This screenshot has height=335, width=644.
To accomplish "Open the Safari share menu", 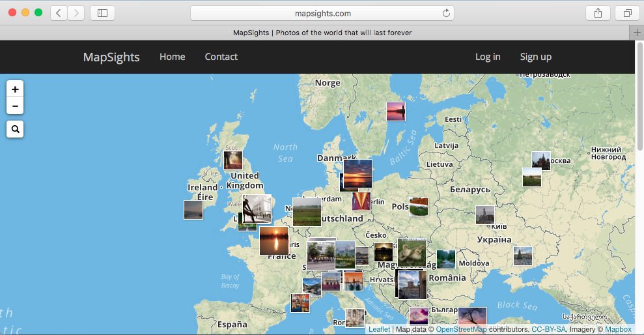I will (x=598, y=13).
